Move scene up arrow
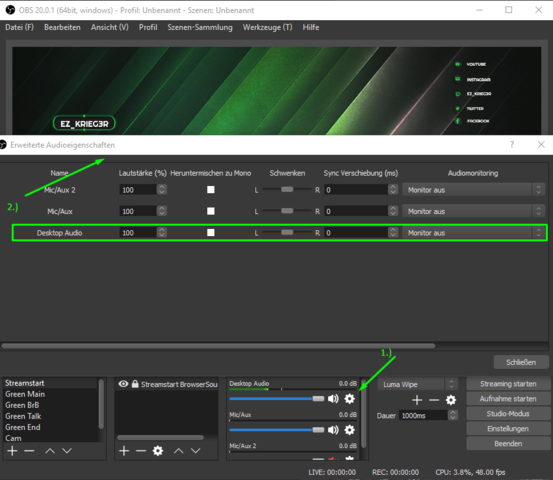Screen dimensions: 553x480 click(50, 451)
